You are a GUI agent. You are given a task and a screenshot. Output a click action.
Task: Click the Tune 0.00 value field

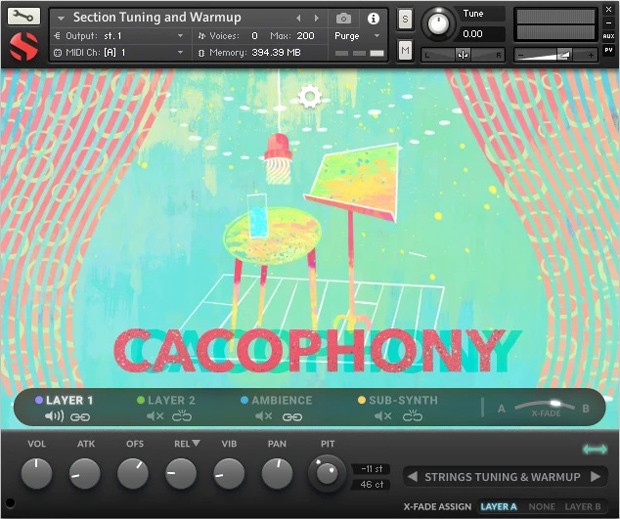click(481, 34)
